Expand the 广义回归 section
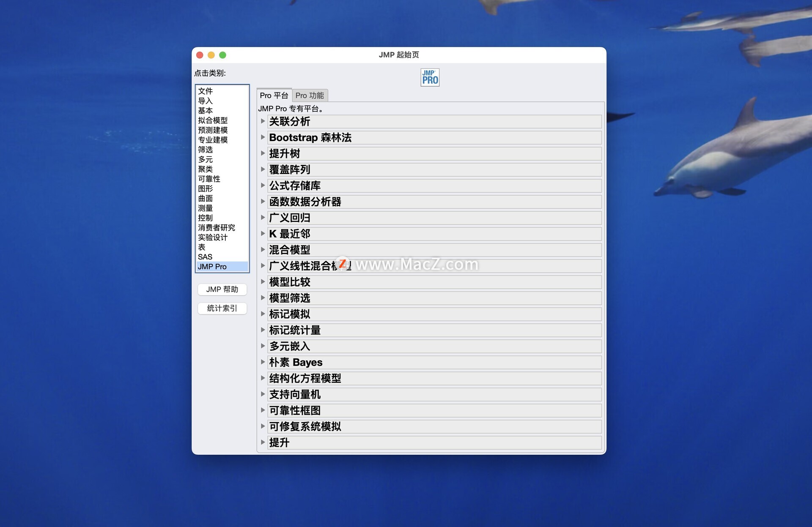Screen dimensions: 812x527 (x=263, y=218)
